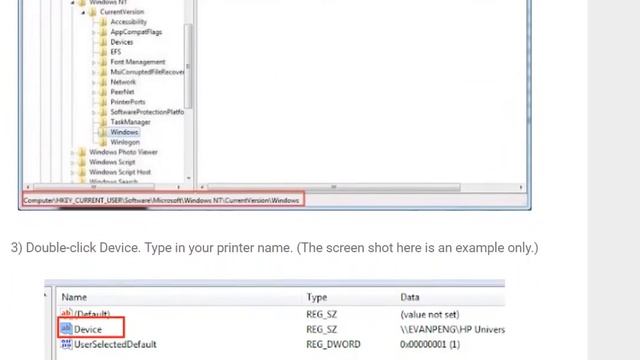The height and width of the screenshot is (360, 640).
Task: Click the values pane scroll-right arrow
Action: (x=521, y=187)
